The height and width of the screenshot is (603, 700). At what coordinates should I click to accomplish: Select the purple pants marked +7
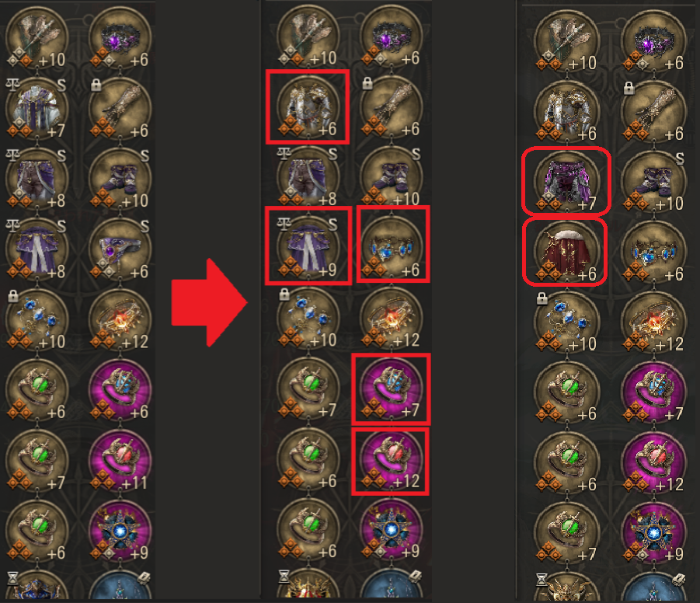(566, 180)
